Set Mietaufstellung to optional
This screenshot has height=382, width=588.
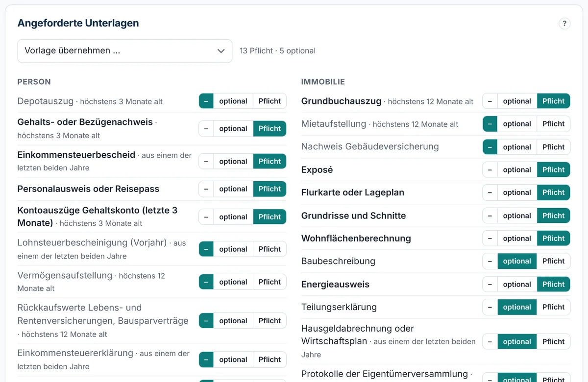(x=517, y=124)
